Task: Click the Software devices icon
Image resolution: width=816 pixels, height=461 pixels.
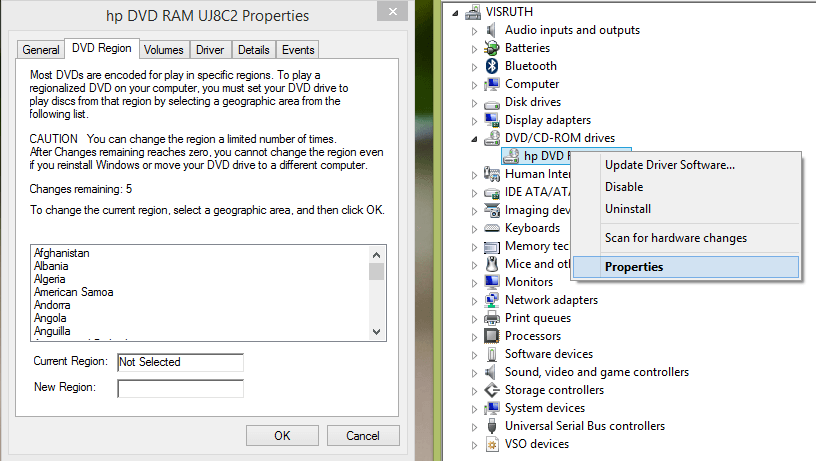Action: point(492,354)
